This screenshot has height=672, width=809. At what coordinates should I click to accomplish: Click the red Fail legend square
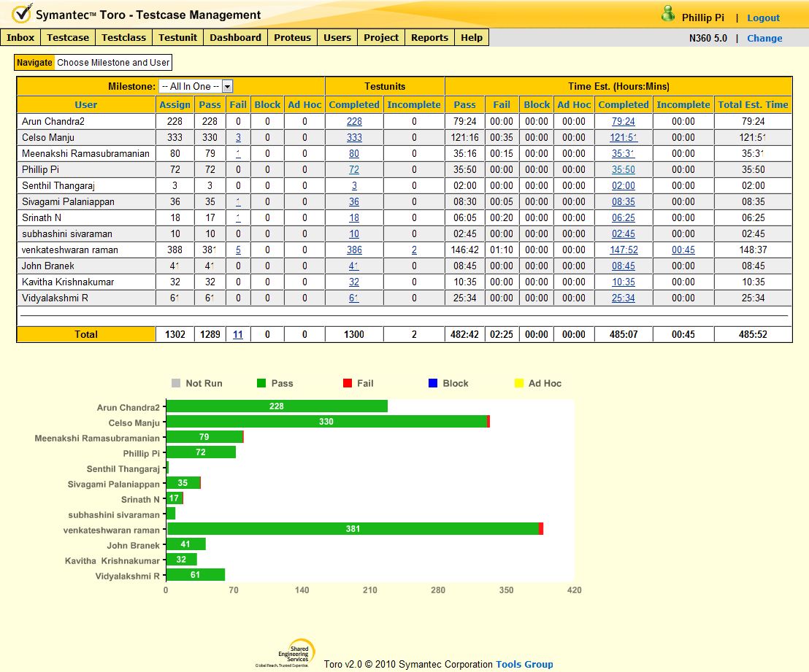tap(347, 383)
